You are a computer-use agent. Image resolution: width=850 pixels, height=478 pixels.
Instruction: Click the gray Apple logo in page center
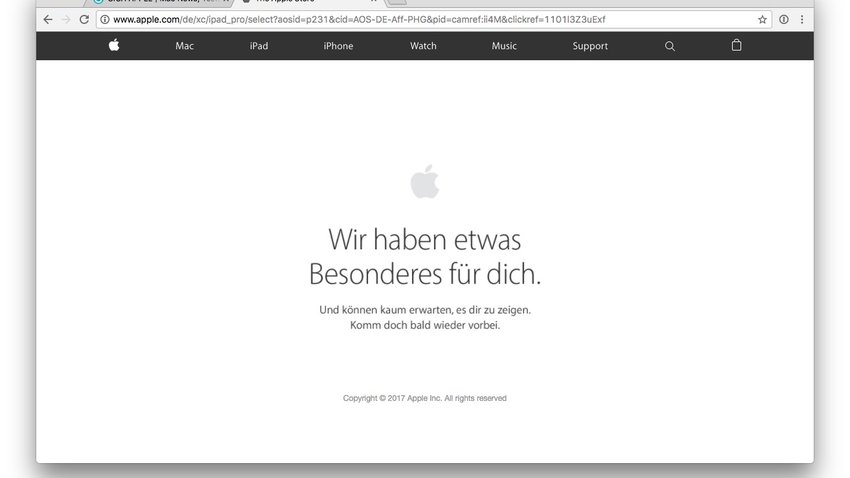pos(424,182)
